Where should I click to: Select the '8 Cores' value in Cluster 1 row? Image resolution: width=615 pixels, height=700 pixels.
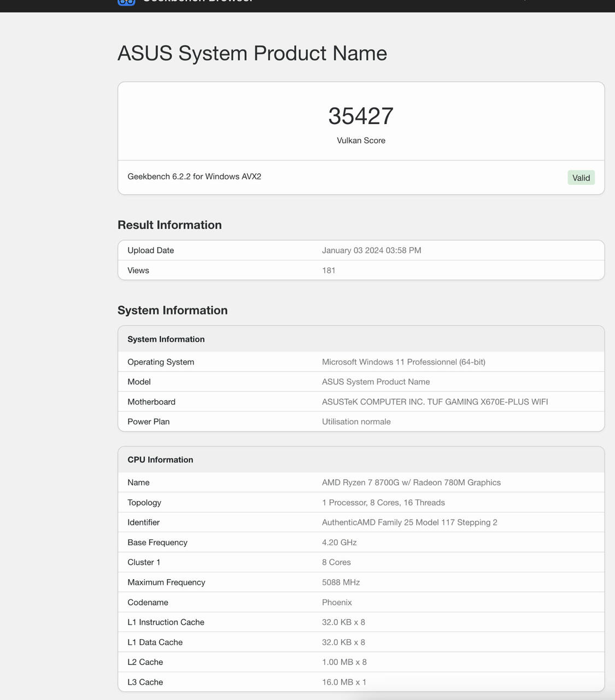(x=336, y=562)
